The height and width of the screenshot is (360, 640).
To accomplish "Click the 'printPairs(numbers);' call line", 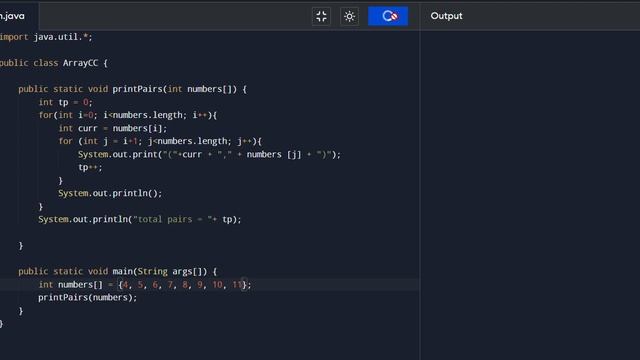I will 88,298.
